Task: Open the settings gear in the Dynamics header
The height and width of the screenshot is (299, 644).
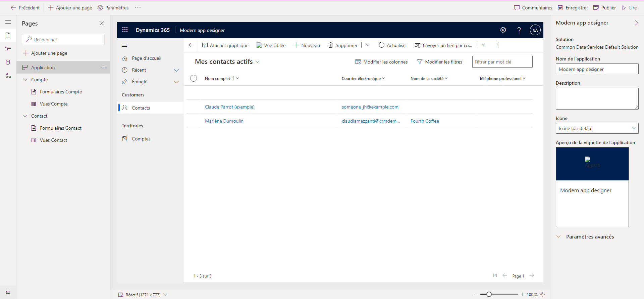Action: point(503,30)
